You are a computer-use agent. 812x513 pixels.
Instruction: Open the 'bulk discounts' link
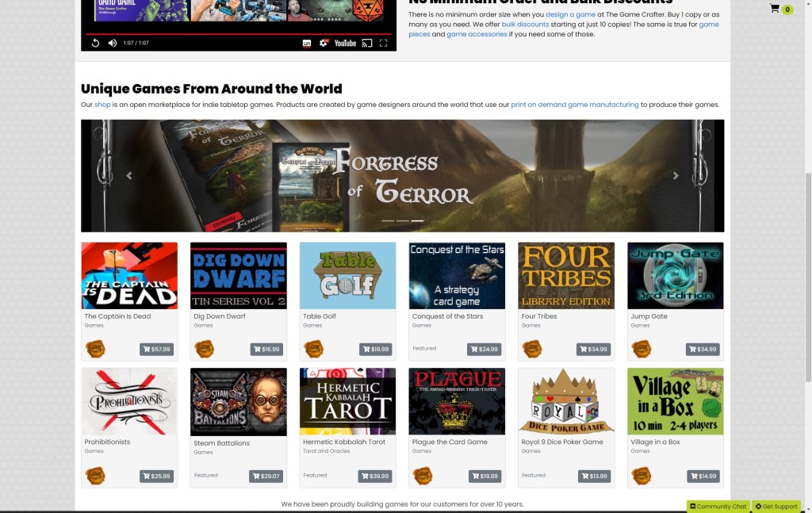tap(525, 24)
